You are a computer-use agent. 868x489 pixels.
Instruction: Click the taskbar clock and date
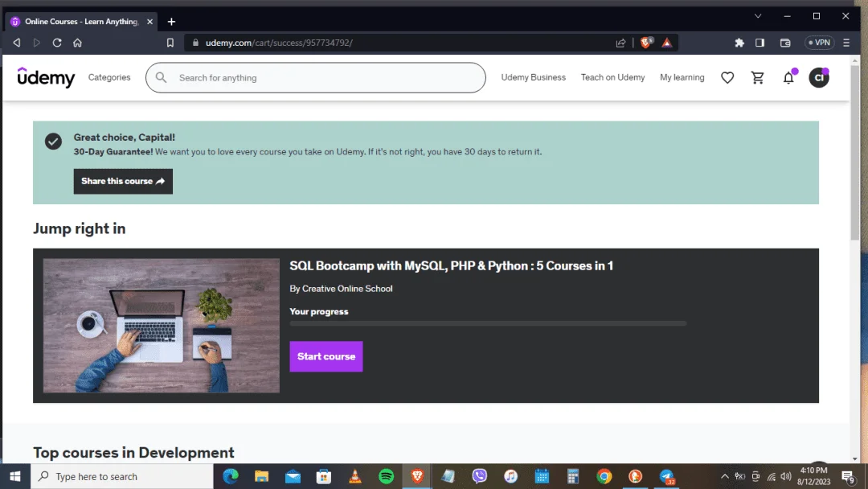click(x=813, y=476)
